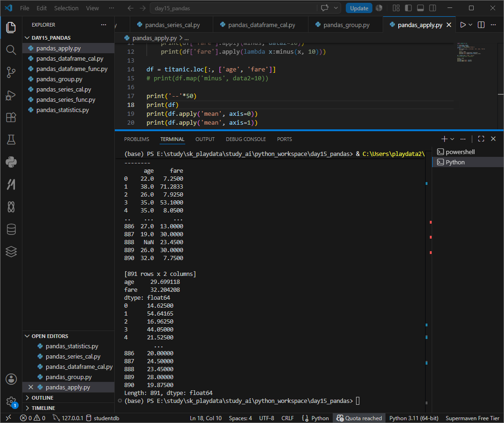The height and width of the screenshot is (423, 504).
Task: Open editor More Actions ellipsis
Action: tap(493, 25)
